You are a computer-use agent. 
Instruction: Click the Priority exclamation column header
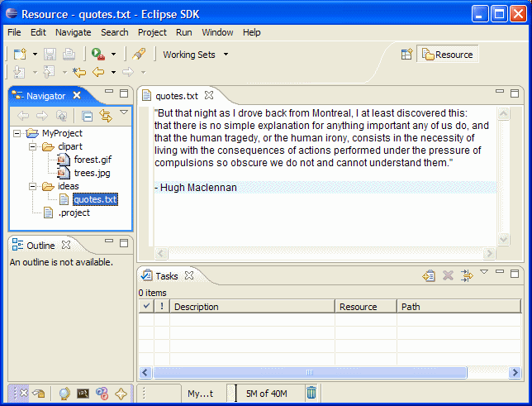coord(161,307)
